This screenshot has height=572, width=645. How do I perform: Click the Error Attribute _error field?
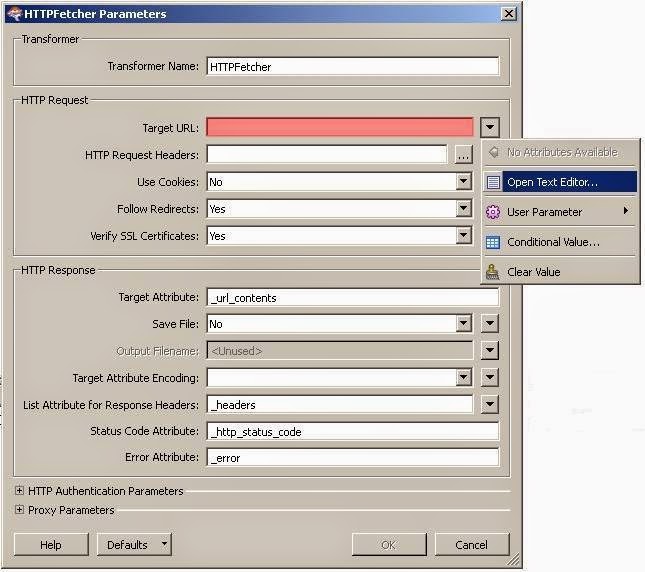point(353,458)
